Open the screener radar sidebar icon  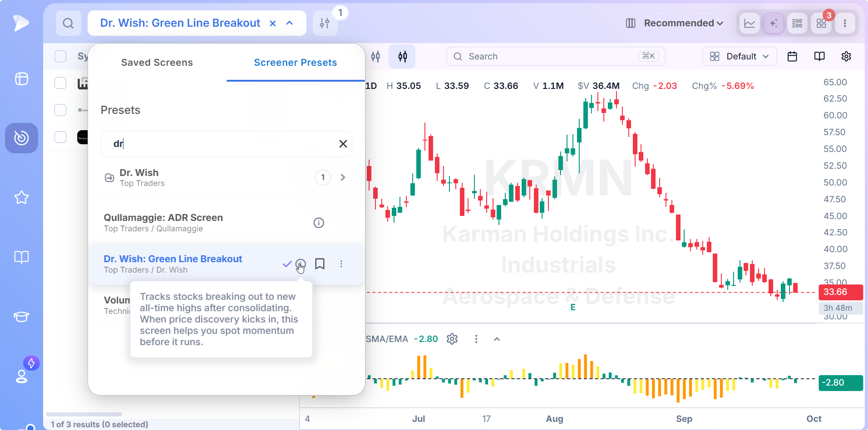pyautogui.click(x=21, y=138)
